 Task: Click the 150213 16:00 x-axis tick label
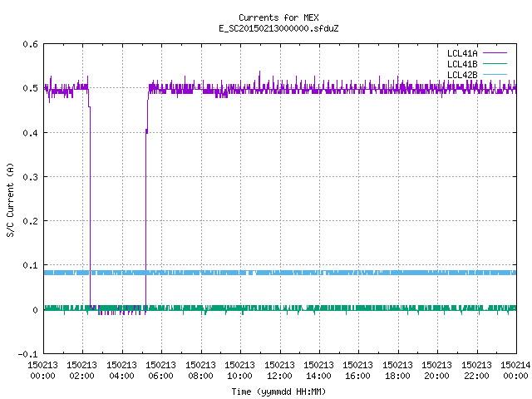[x=358, y=370]
